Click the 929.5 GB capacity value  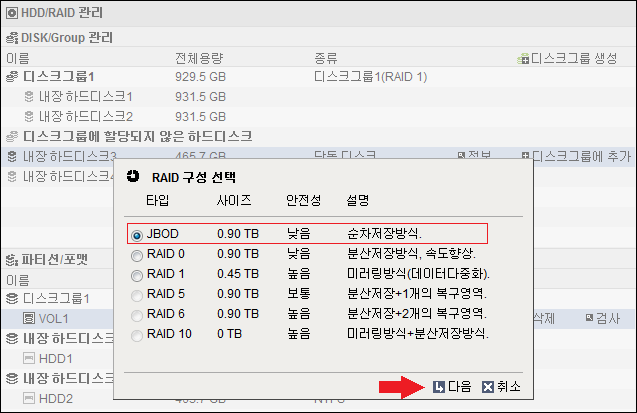click(200, 76)
